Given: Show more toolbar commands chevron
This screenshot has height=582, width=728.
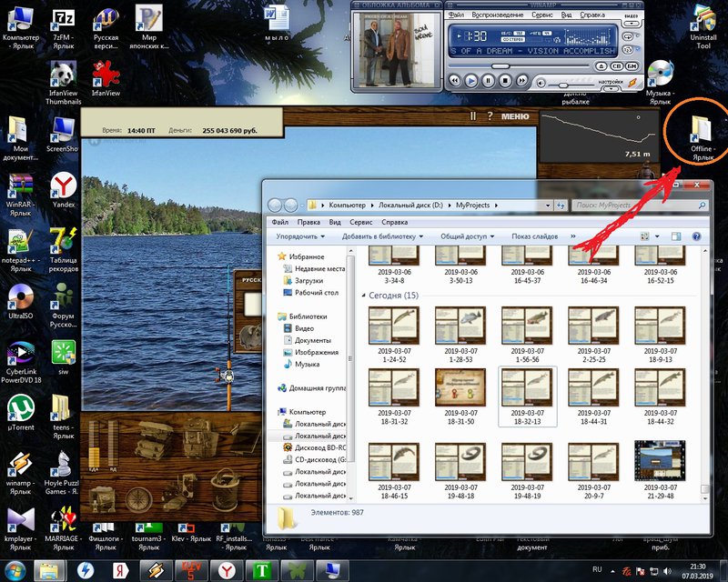Looking at the screenshot, I should [x=573, y=236].
